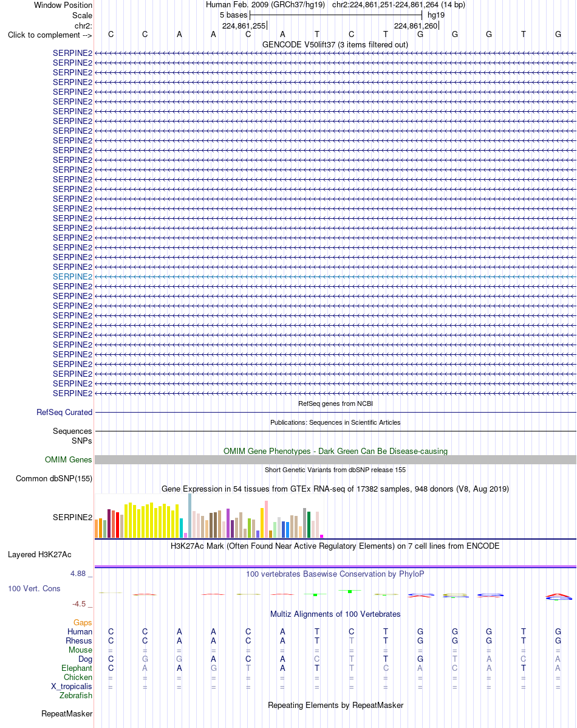The image size is (577, 728).
Task: Open 'Gene Expression in 54 tissues from GTEx' title
Action: [x=335, y=489]
